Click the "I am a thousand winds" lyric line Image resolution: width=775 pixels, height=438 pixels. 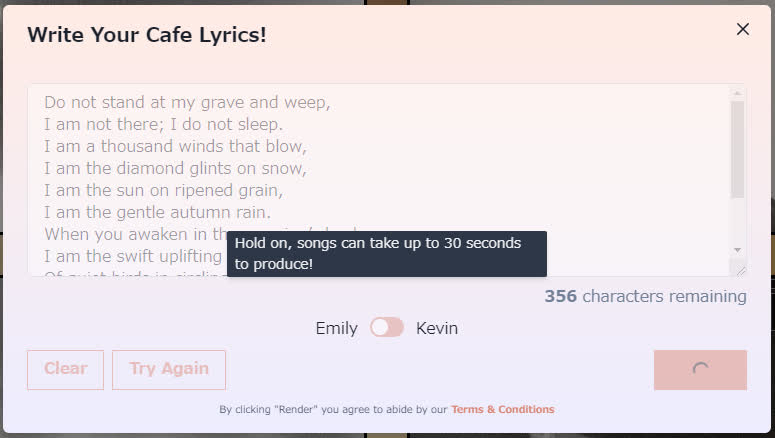click(x=175, y=146)
